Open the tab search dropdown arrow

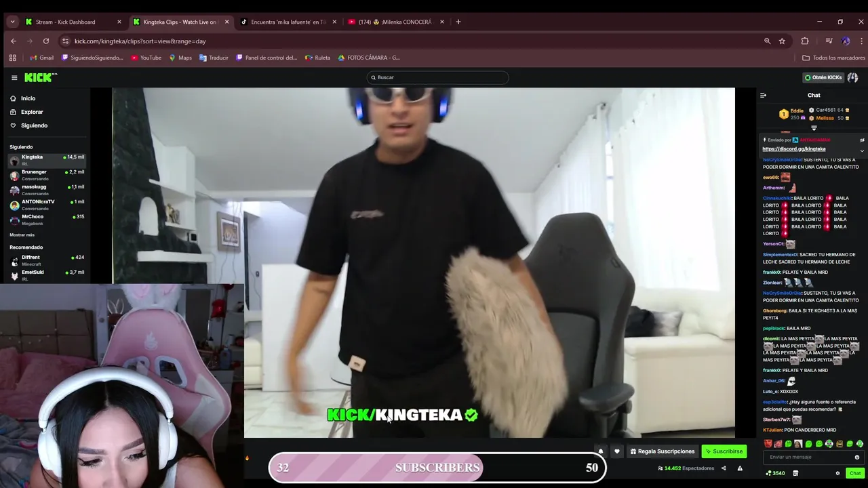[x=12, y=22]
